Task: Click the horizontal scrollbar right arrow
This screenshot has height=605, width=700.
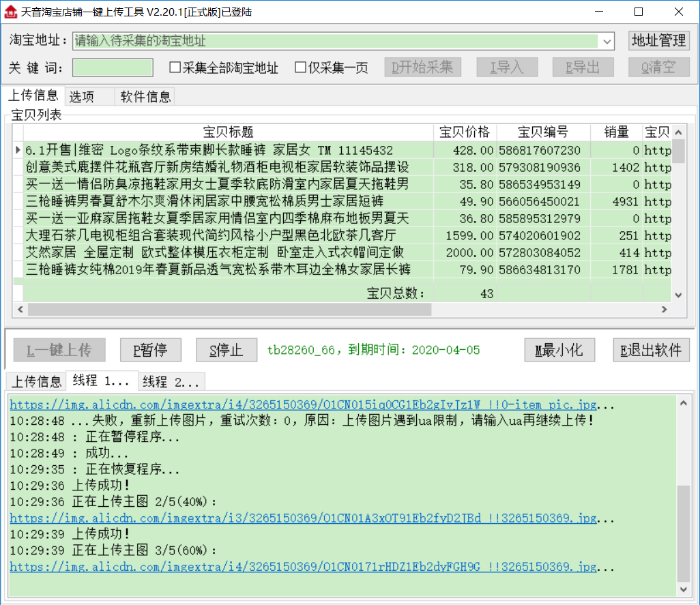Action: click(x=663, y=310)
